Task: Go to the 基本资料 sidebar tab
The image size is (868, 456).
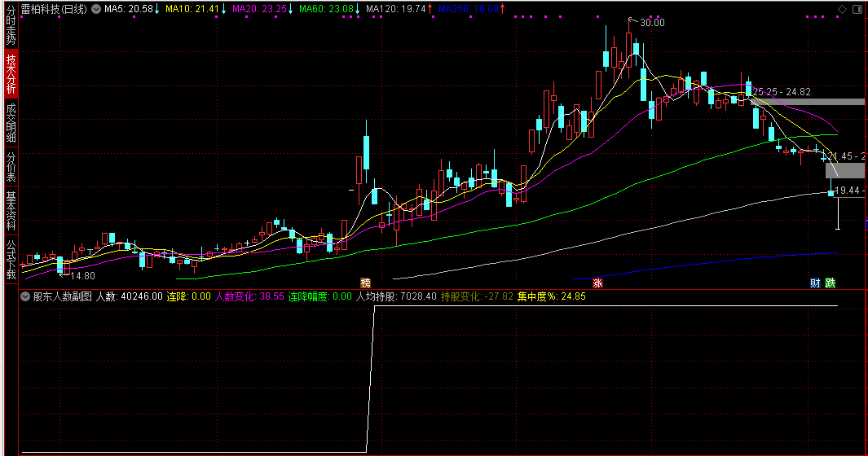Action: [11, 211]
